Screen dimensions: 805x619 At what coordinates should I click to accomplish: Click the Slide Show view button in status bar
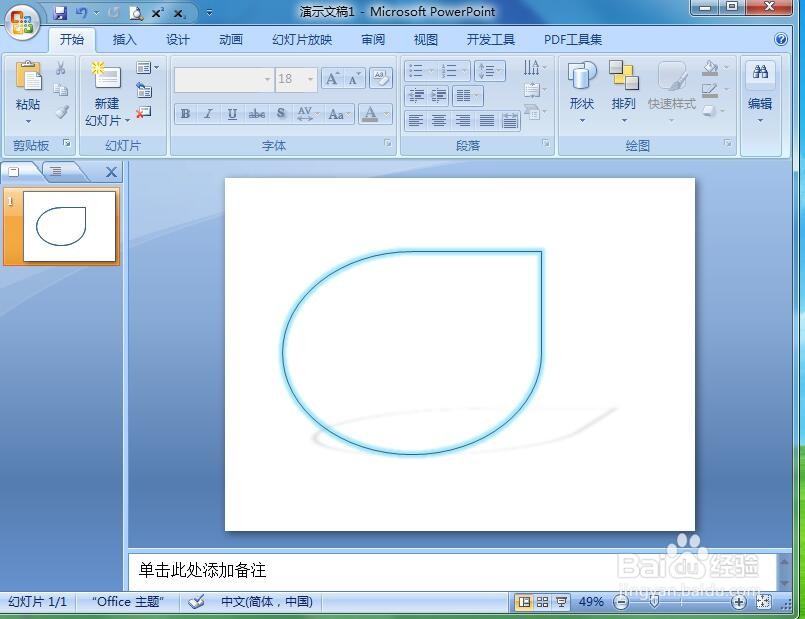pos(561,601)
